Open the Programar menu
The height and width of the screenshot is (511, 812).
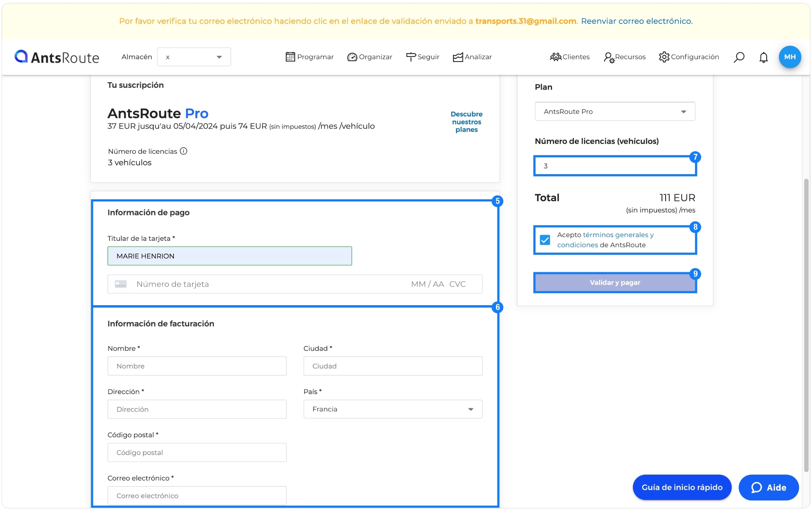[x=310, y=57]
